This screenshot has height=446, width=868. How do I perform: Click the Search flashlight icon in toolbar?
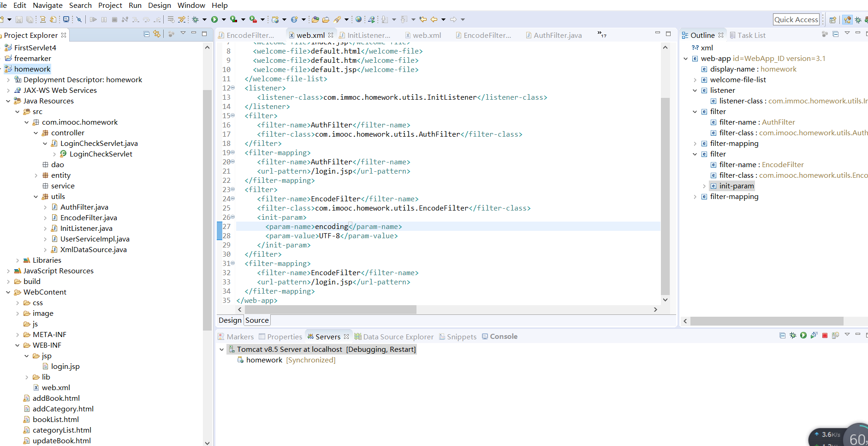click(x=338, y=19)
